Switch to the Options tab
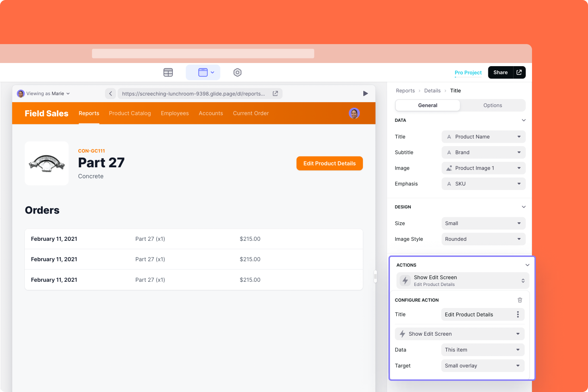 pos(492,105)
